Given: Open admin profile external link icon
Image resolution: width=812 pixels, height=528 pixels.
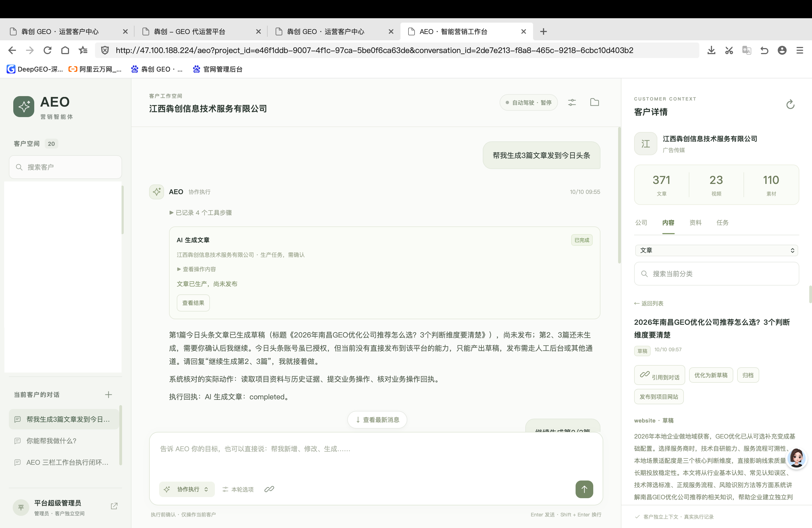Looking at the screenshot, I should pyautogui.click(x=114, y=506).
